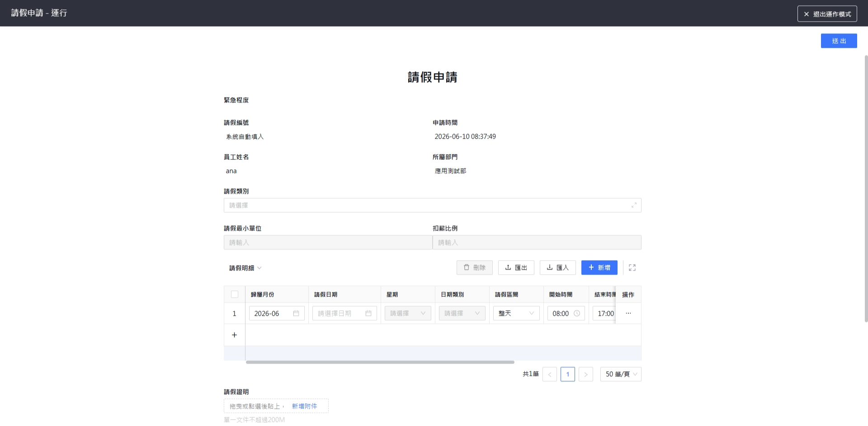This screenshot has width=868, height=426.
Task: Click the calendar icon in 歸屬月份 cell
Action: tap(296, 314)
